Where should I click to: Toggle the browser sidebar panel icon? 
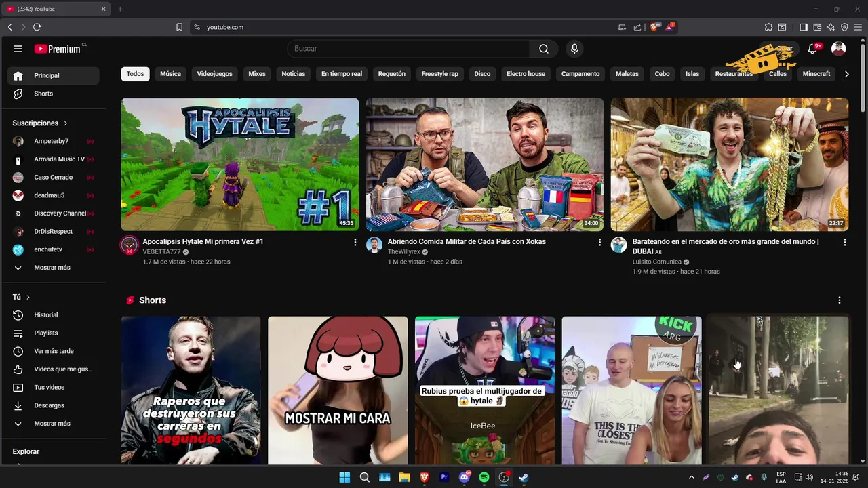coord(804,27)
